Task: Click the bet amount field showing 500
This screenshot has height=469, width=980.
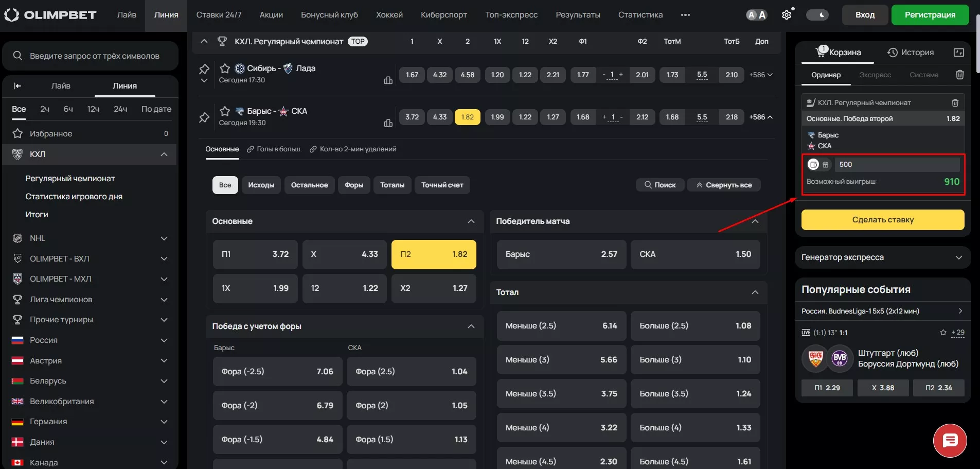Action: [x=896, y=165]
